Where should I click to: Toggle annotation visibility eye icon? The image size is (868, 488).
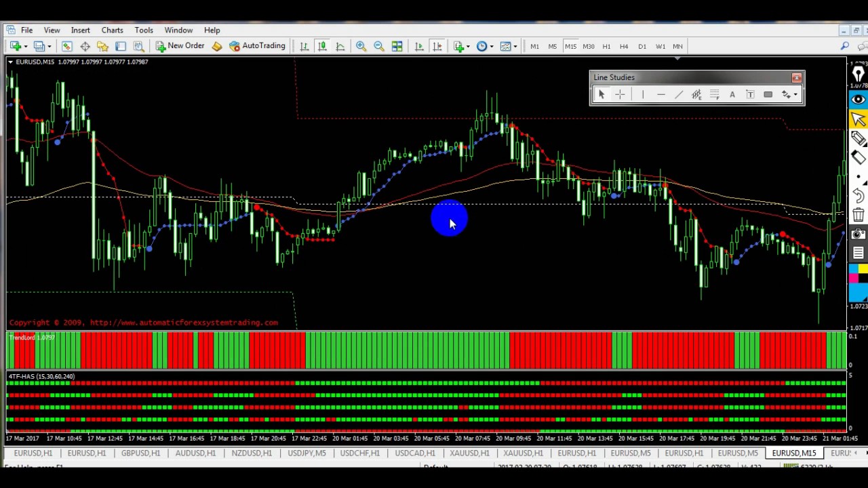point(858,100)
